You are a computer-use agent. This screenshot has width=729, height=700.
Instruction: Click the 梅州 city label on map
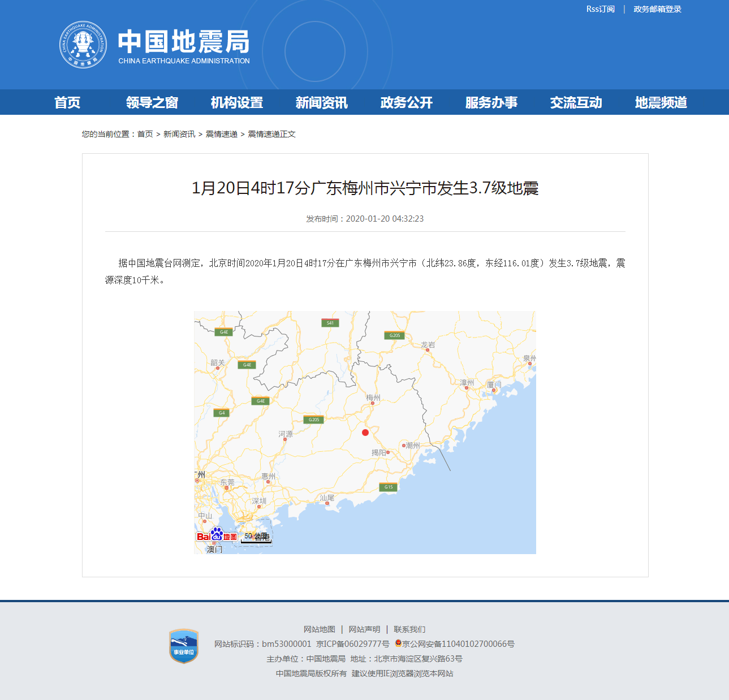tap(373, 397)
